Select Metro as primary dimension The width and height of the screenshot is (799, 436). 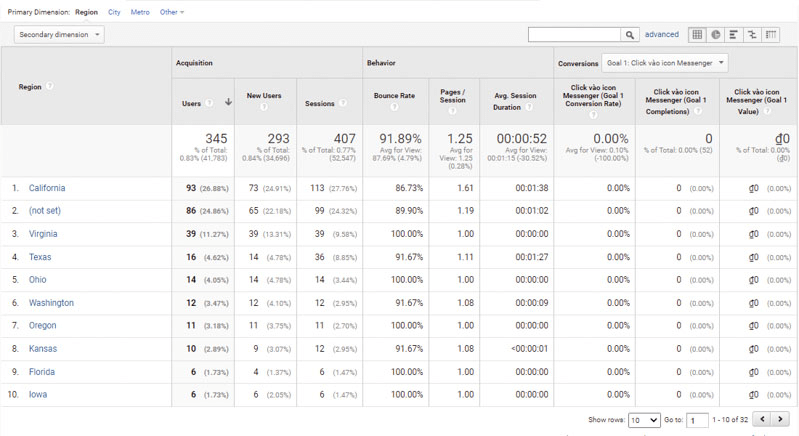(140, 12)
